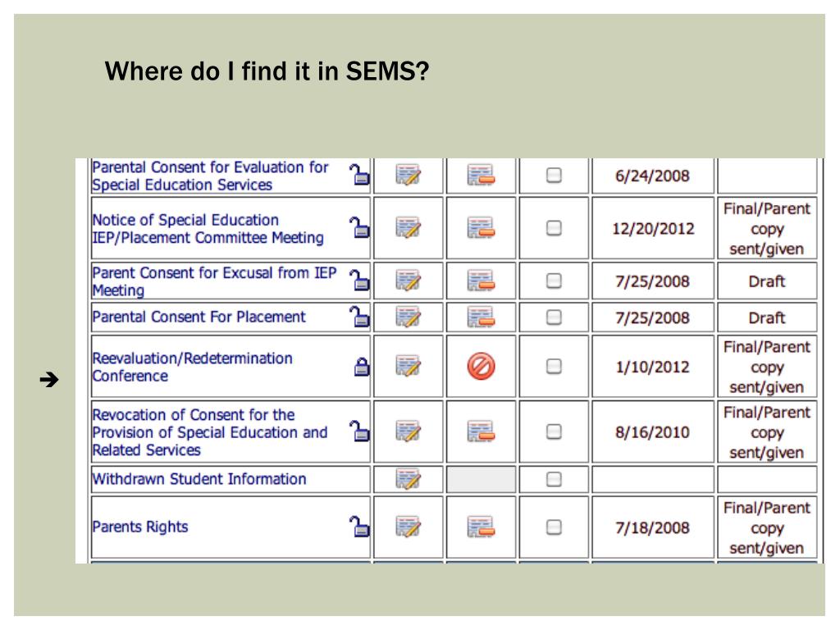Open the Parents Rights document link
The width and height of the screenshot is (840, 630).
tap(140, 527)
